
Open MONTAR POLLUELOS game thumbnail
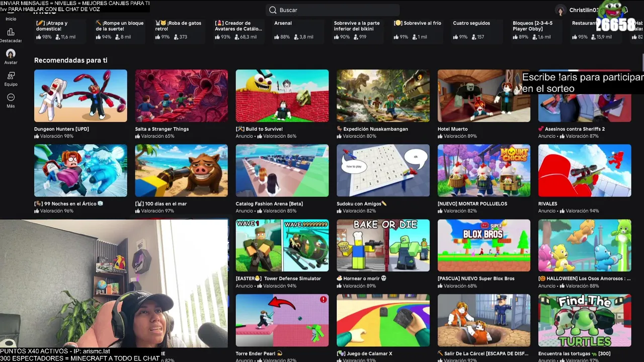(484, 170)
